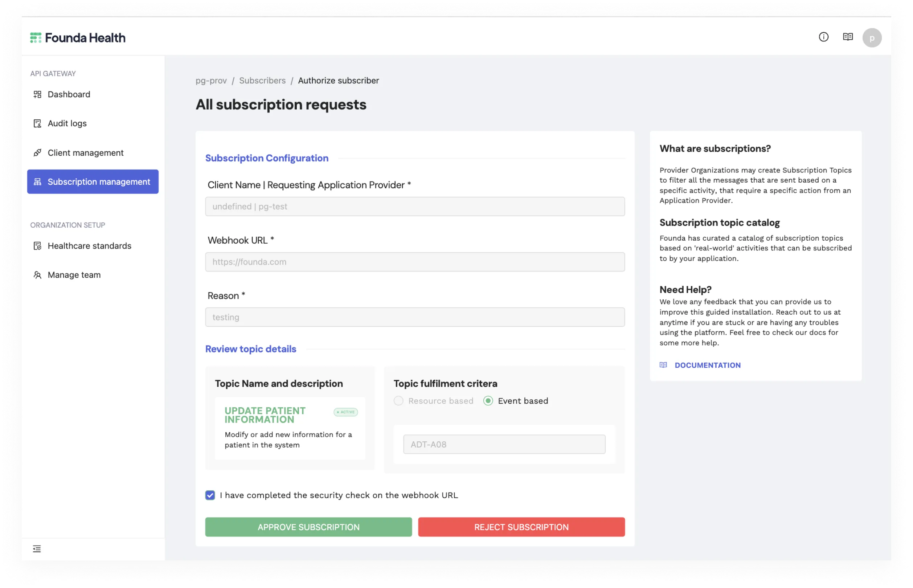Click the Healthcare standards icon
The width and height of the screenshot is (913, 588).
tap(37, 246)
